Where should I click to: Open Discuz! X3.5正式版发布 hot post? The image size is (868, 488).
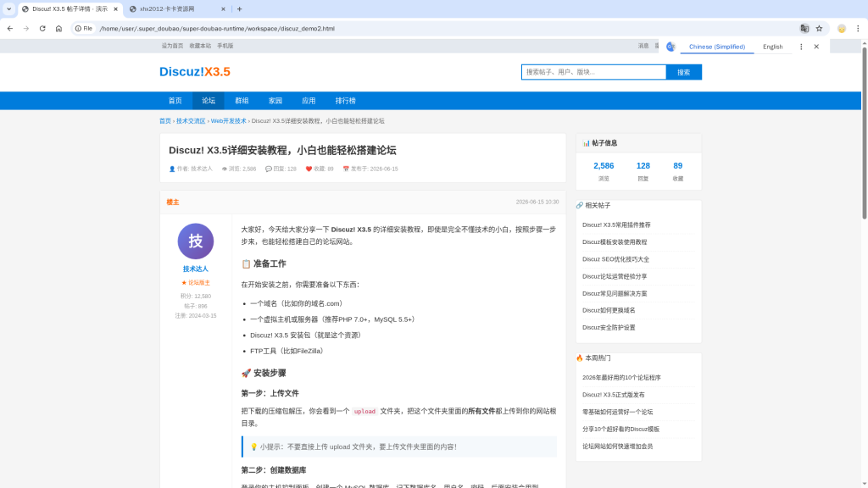click(614, 395)
